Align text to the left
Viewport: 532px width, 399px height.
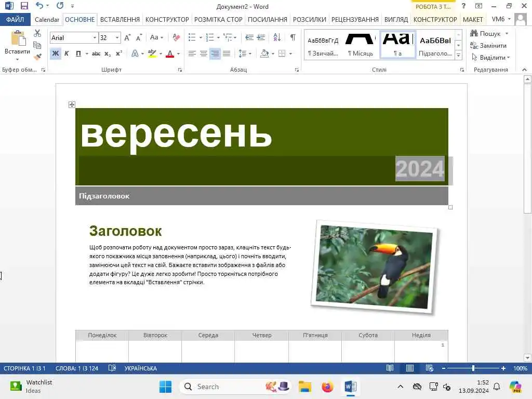point(192,54)
